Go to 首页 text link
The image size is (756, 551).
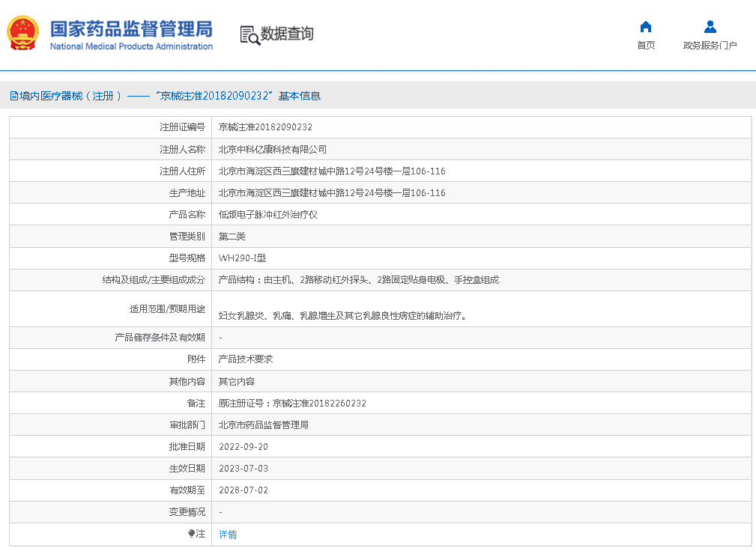(646, 46)
